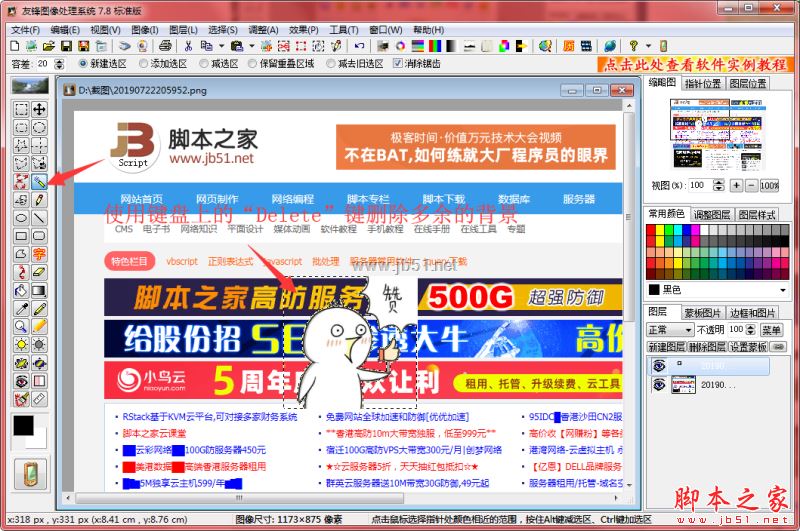Open the 图层(L) menu
This screenshot has width=800, height=531.
183,30
